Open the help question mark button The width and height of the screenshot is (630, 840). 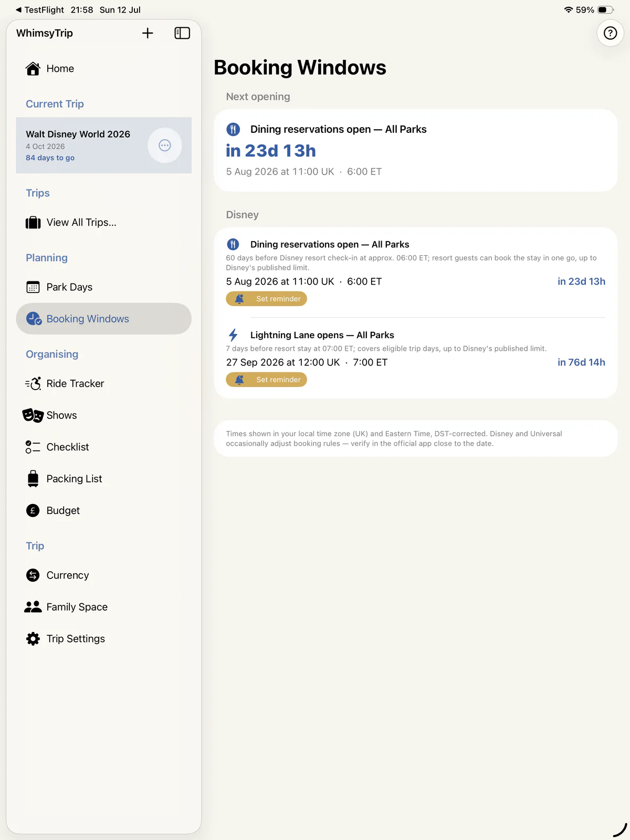point(610,33)
